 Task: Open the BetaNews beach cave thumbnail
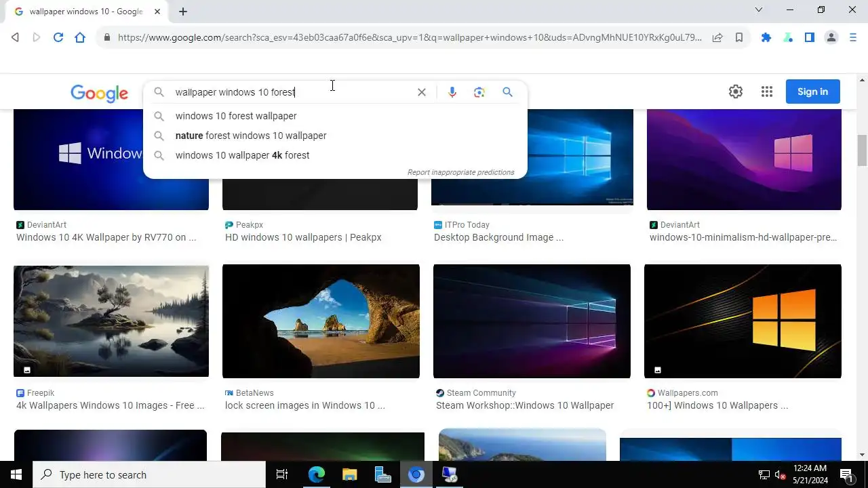point(321,321)
